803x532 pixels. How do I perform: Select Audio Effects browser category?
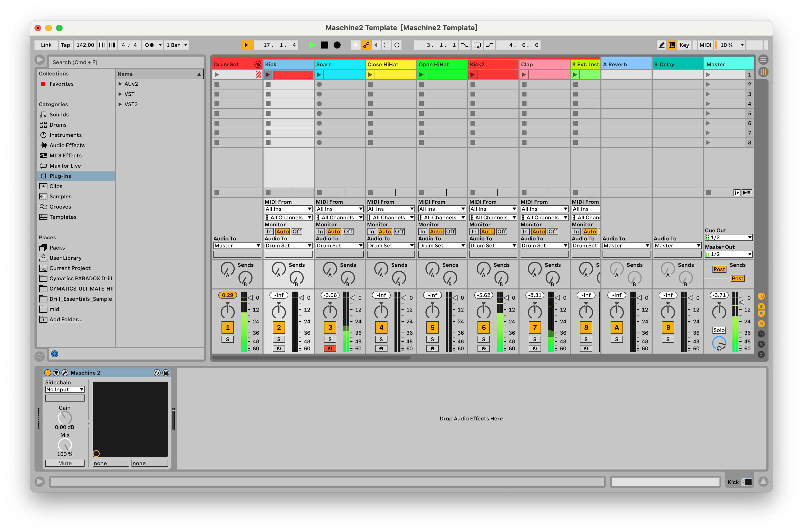(67, 145)
